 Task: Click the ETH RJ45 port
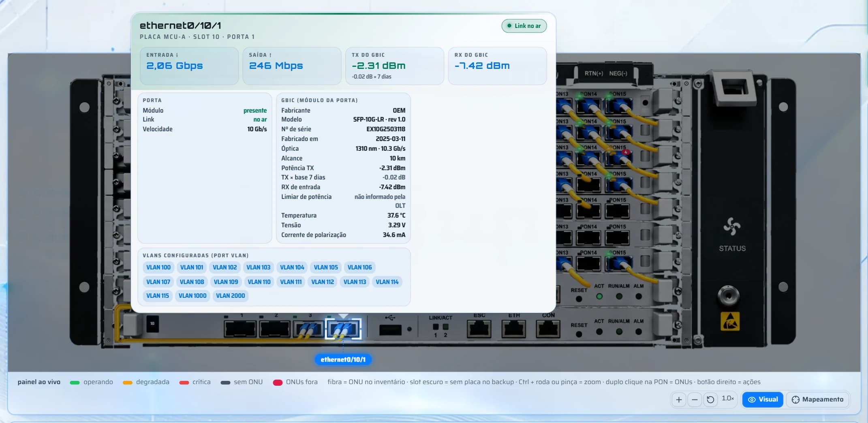(x=513, y=329)
